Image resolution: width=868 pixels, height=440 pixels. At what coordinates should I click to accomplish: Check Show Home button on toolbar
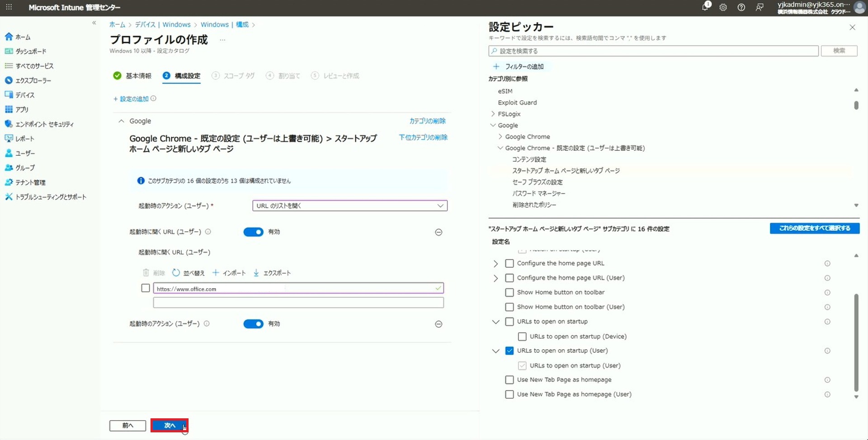[509, 292]
